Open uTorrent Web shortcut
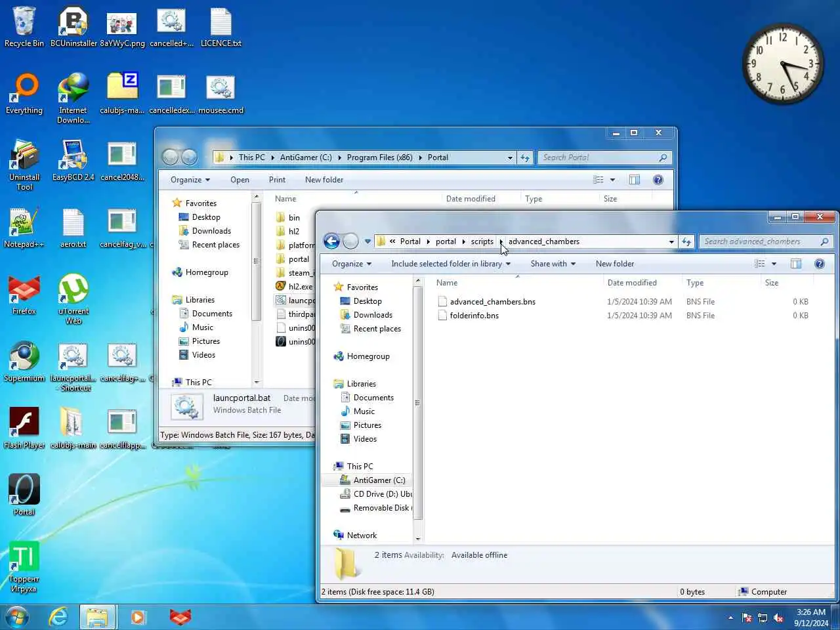The height and width of the screenshot is (630, 840). point(73,299)
